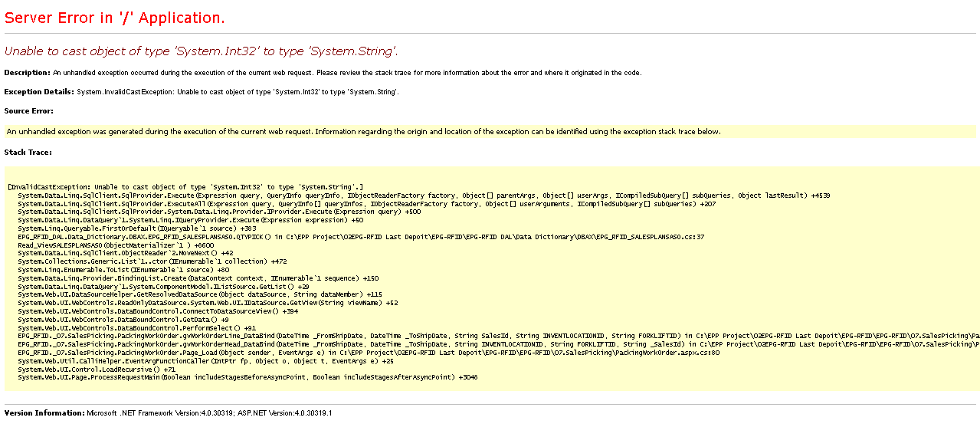Click the "System.InvalidCastException" text in Exception Details

point(124,92)
